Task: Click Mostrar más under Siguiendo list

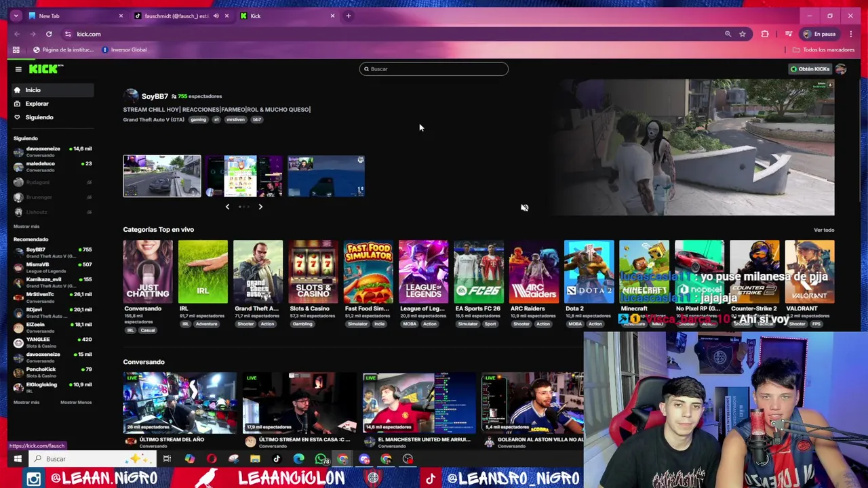Action: (26, 226)
